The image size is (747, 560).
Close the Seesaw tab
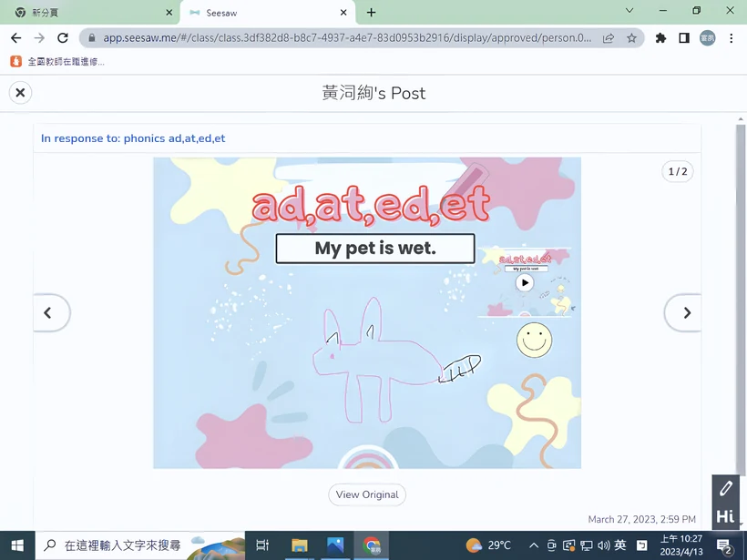343,13
